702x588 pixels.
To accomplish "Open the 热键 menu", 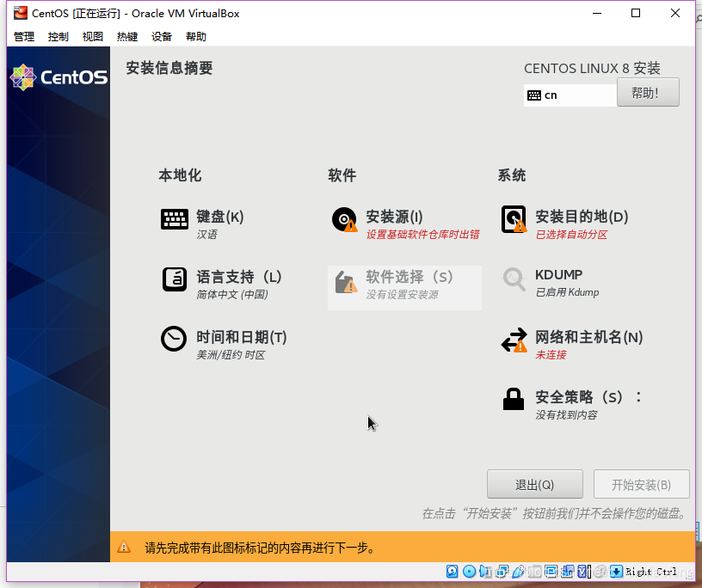I will [x=127, y=37].
